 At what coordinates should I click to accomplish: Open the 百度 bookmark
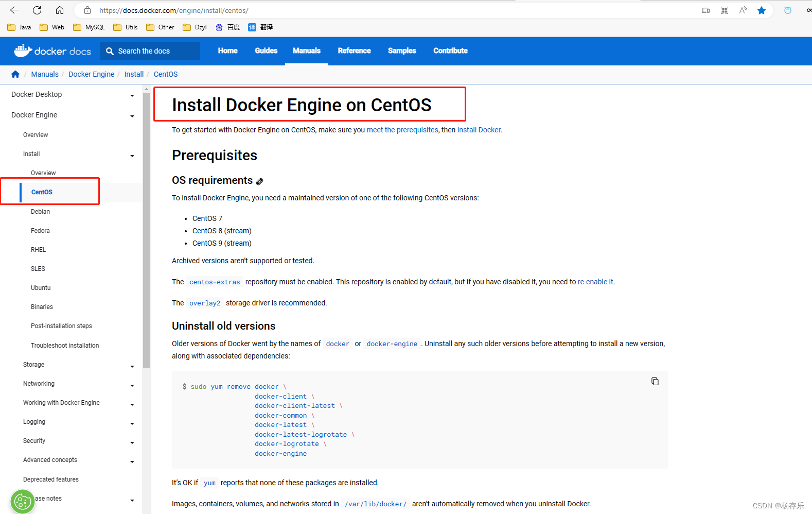[x=228, y=27]
